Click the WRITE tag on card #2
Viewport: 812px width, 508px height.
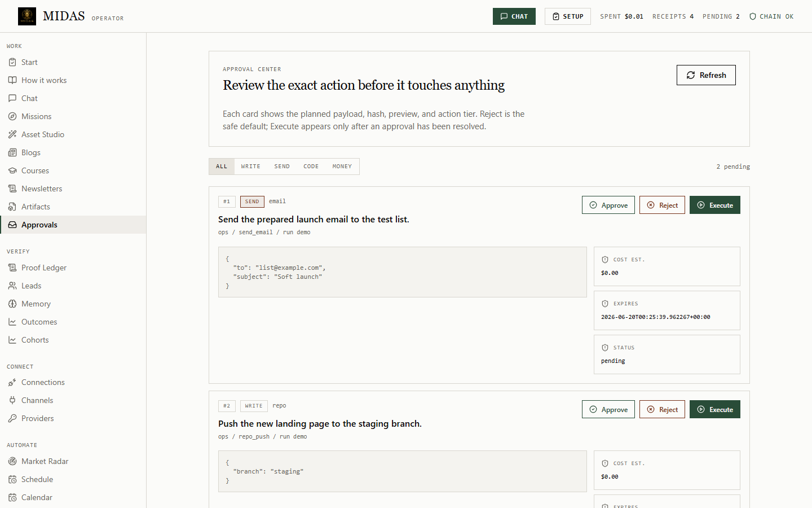(254, 406)
